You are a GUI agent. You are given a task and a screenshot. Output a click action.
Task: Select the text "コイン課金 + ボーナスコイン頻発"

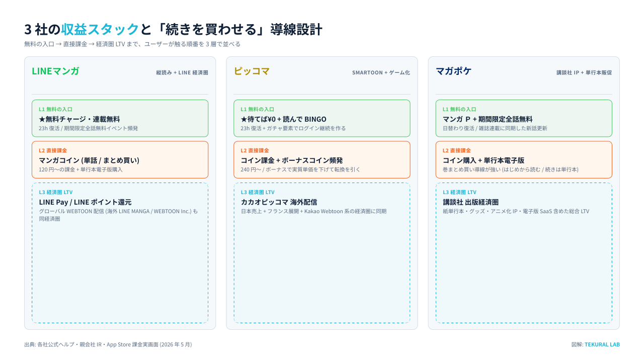(292, 160)
